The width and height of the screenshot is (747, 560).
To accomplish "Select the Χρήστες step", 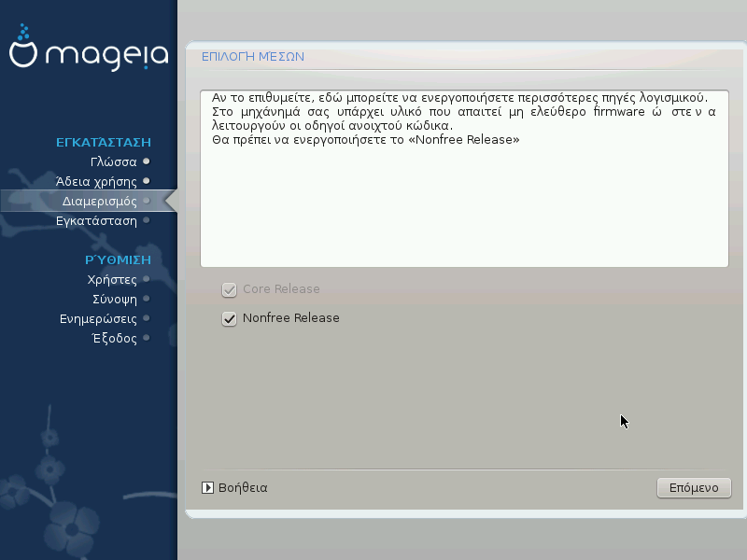I will click(x=112, y=279).
